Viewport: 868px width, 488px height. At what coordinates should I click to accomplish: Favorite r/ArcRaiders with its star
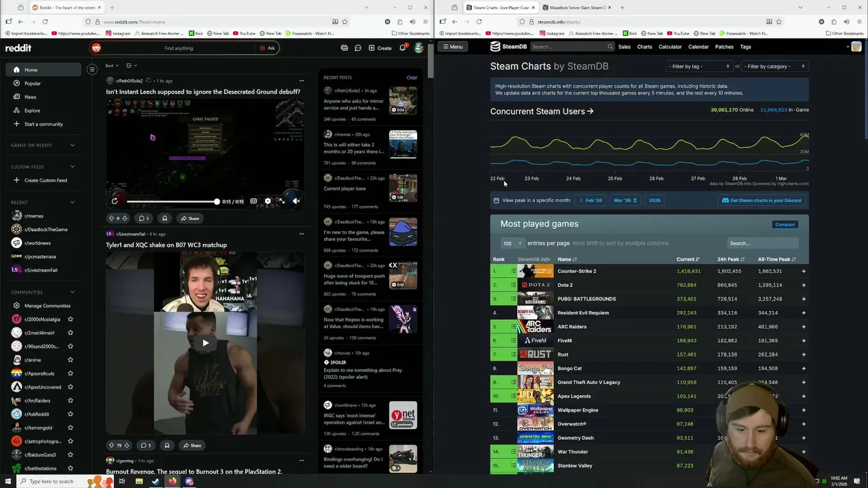point(71,401)
